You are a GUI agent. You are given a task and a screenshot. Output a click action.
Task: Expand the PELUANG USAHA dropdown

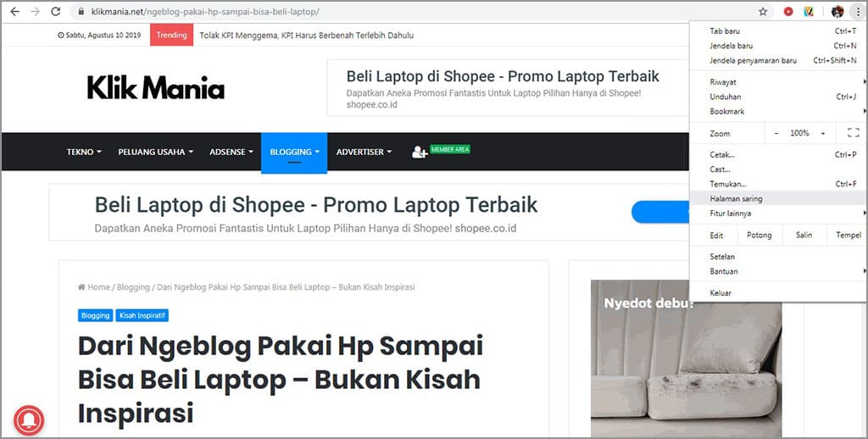156,152
